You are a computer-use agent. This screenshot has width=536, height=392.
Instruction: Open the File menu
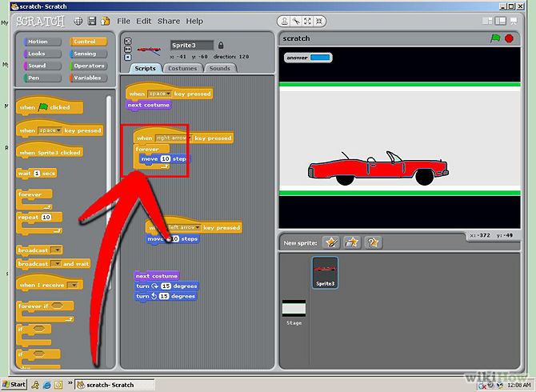point(123,21)
